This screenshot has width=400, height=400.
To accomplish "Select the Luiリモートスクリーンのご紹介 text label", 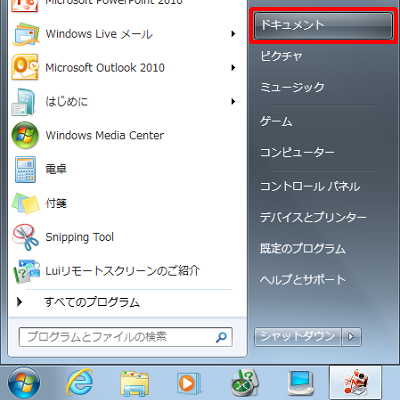I will click(122, 271).
